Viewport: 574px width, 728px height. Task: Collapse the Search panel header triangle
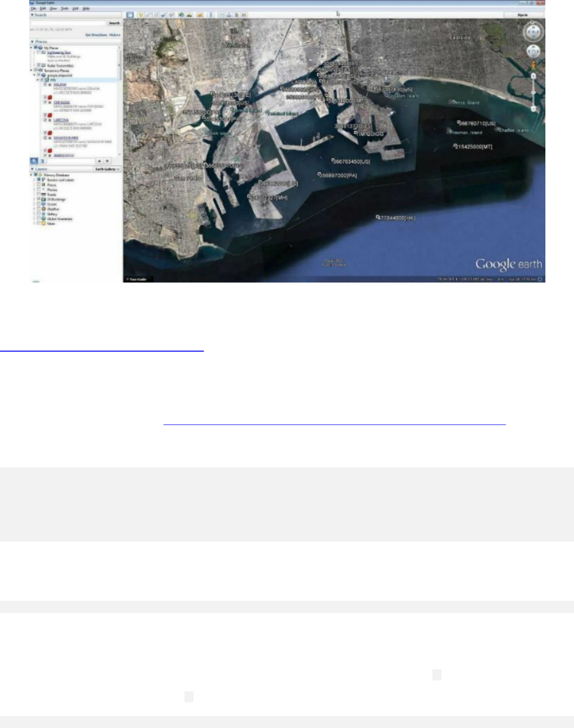(32, 15)
